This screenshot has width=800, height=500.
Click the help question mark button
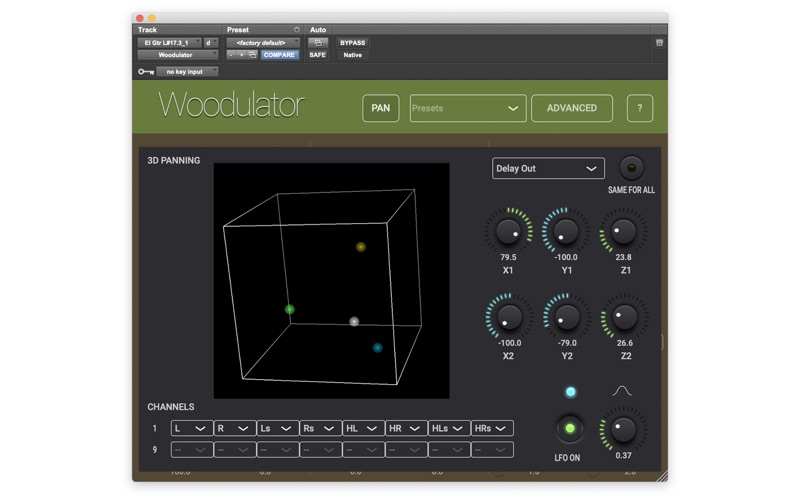pos(640,108)
